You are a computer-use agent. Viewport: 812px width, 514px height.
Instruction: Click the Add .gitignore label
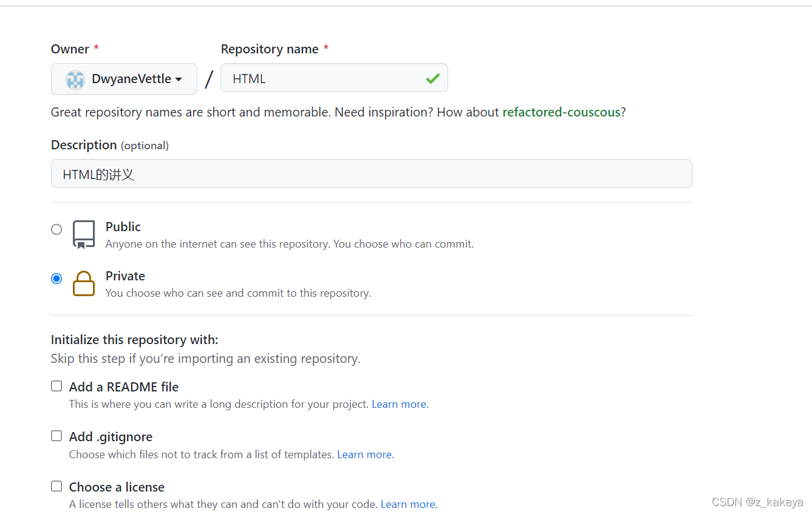click(111, 437)
